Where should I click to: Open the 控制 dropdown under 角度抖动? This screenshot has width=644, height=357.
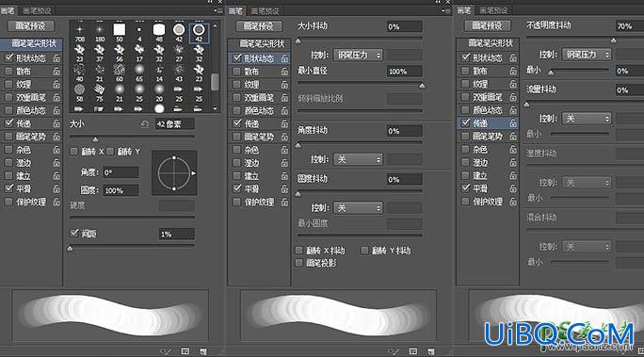358,159
